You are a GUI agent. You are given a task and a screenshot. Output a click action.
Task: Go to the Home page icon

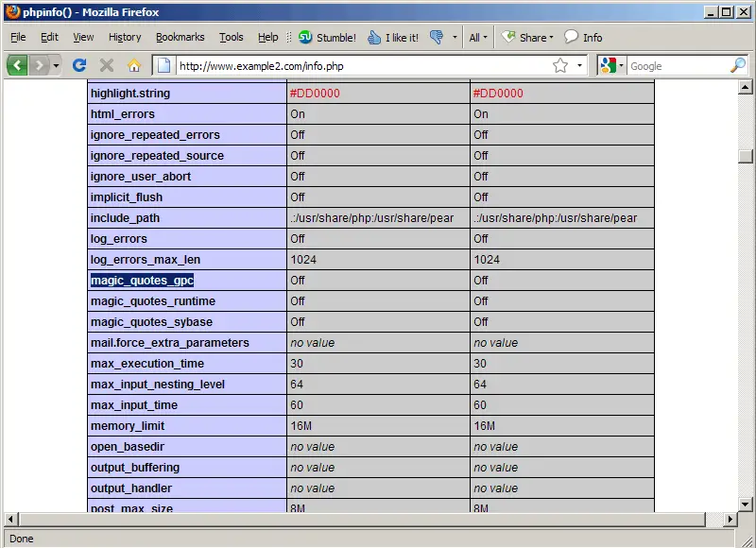click(x=134, y=65)
